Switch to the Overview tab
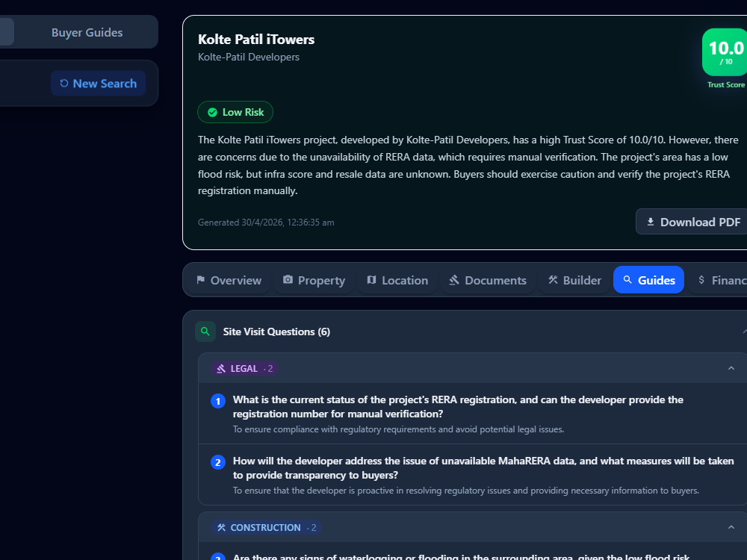Image resolution: width=747 pixels, height=560 pixels. [229, 280]
